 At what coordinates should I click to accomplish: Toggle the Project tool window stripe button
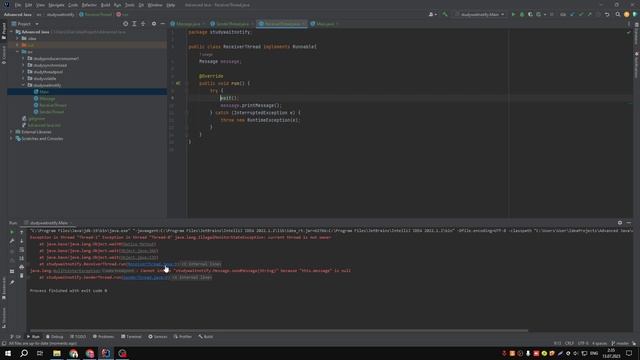coord(4,31)
